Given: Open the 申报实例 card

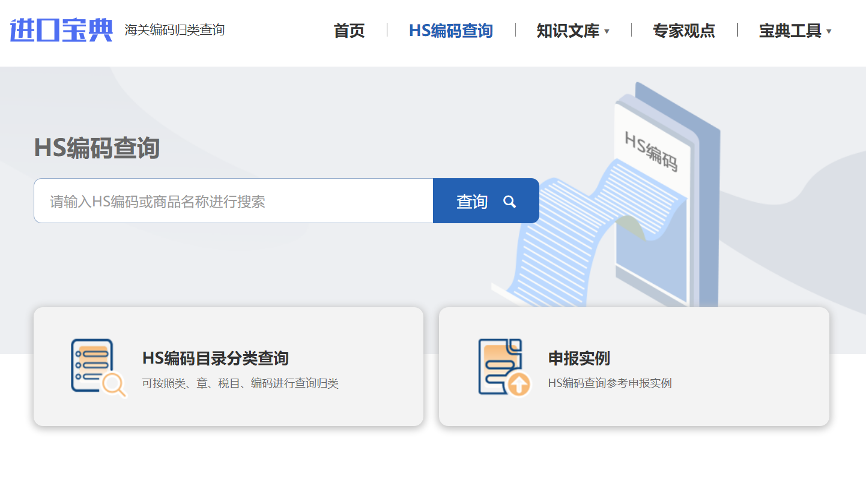Looking at the screenshot, I should 634,367.
